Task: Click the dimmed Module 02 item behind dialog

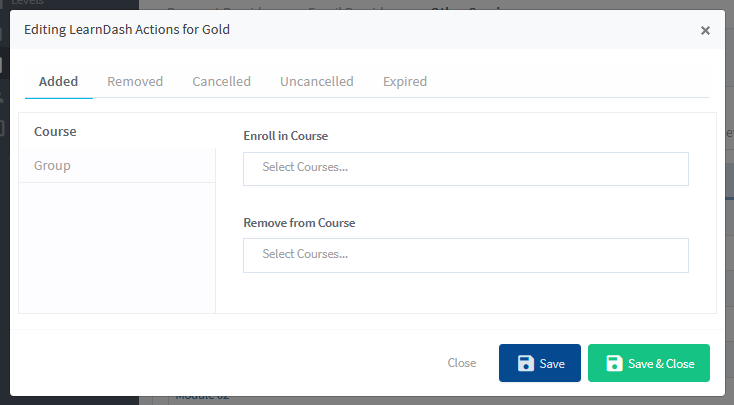Action: coord(202,398)
